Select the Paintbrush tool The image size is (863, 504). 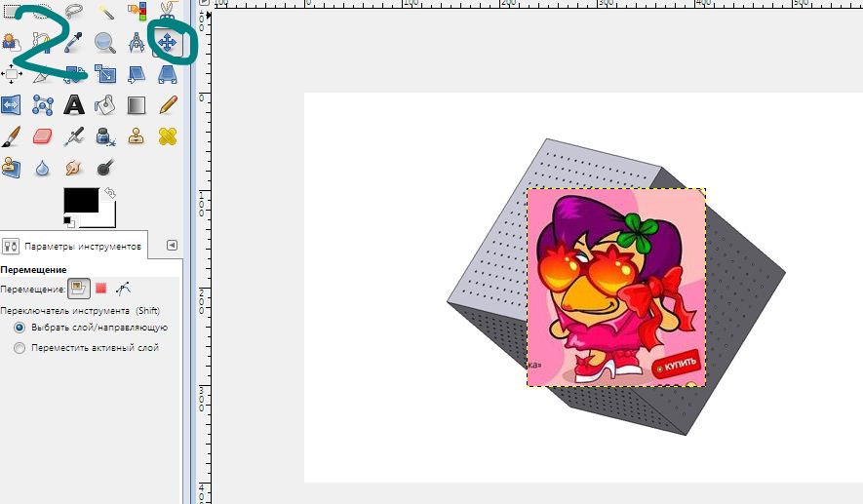click(x=11, y=136)
